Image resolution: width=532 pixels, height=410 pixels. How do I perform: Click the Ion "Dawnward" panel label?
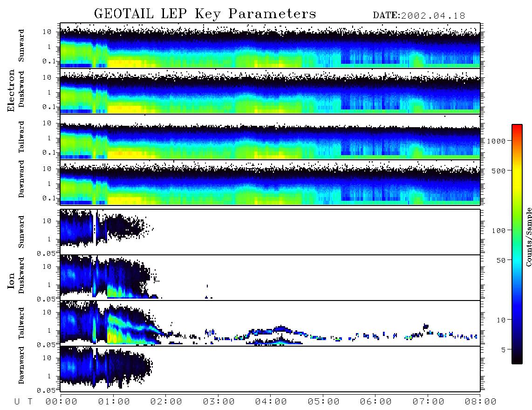[x=21, y=365]
